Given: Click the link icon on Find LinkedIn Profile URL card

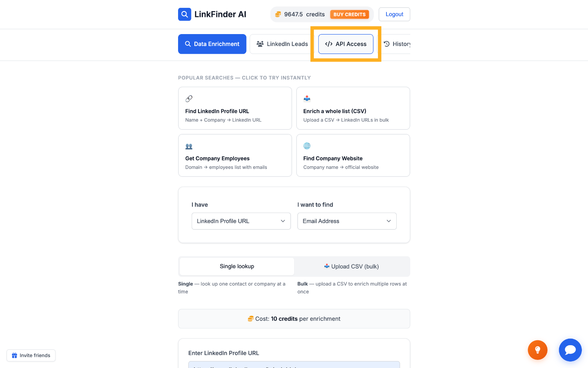Looking at the screenshot, I should 189,99.
